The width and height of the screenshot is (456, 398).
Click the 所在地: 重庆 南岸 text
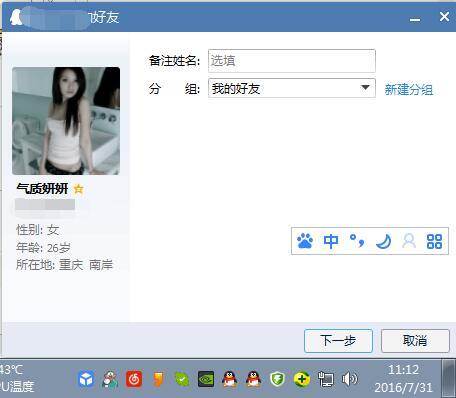65,265
